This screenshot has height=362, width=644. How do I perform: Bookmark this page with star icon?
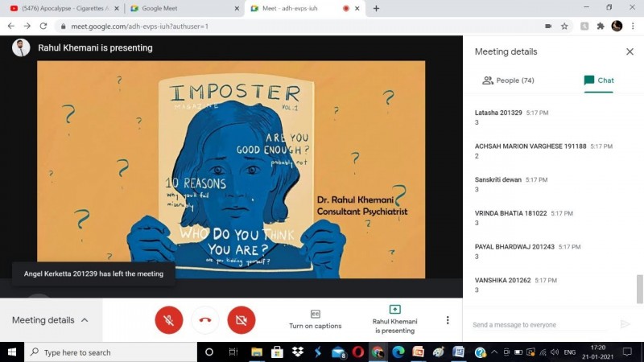click(x=564, y=27)
